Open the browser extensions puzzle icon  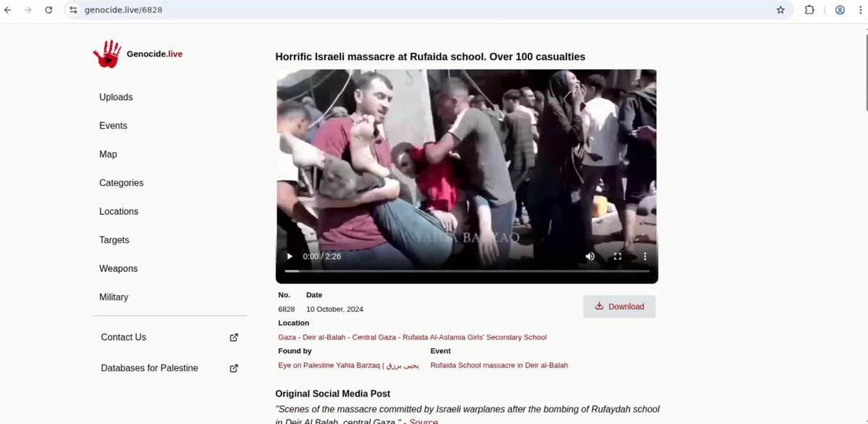point(809,10)
